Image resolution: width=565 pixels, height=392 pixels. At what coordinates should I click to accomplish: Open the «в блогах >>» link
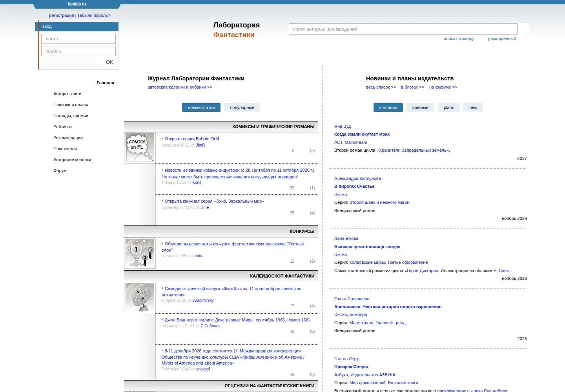click(412, 87)
